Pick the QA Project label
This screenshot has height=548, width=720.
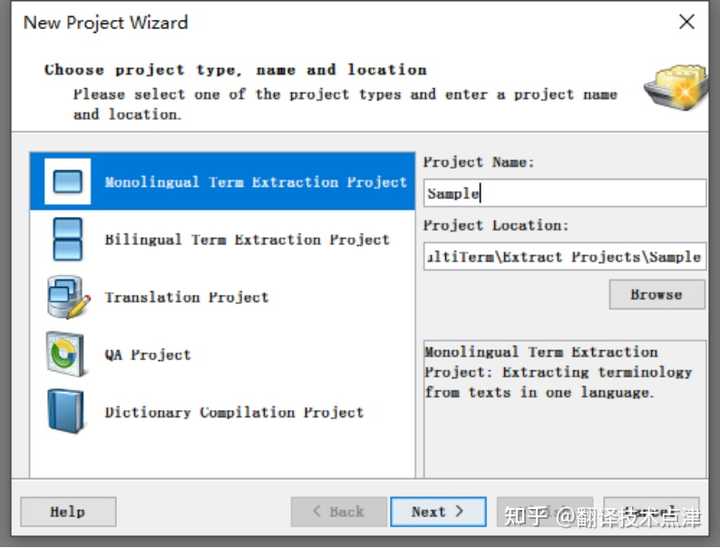click(148, 355)
